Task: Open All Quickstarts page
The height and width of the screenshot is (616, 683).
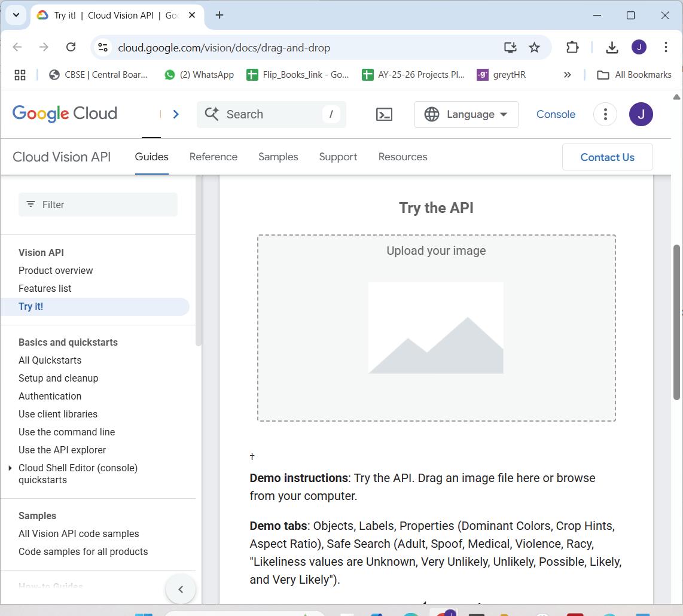Action: tap(50, 360)
